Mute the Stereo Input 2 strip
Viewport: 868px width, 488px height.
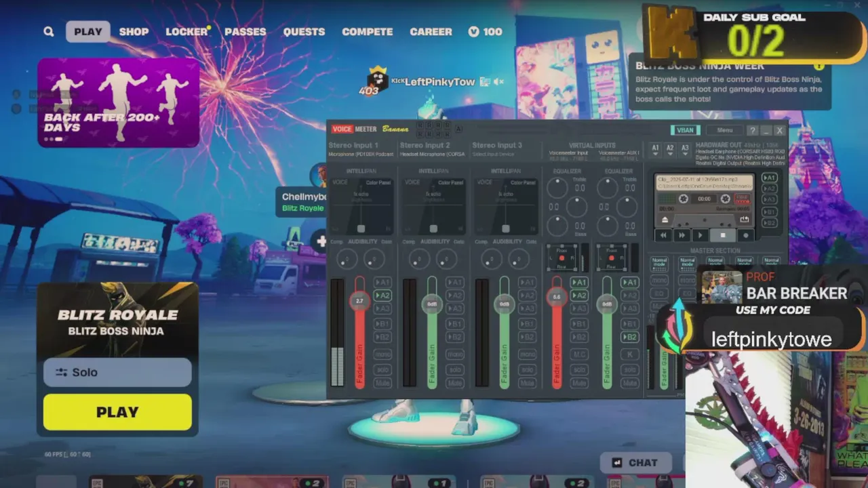pos(455,383)
